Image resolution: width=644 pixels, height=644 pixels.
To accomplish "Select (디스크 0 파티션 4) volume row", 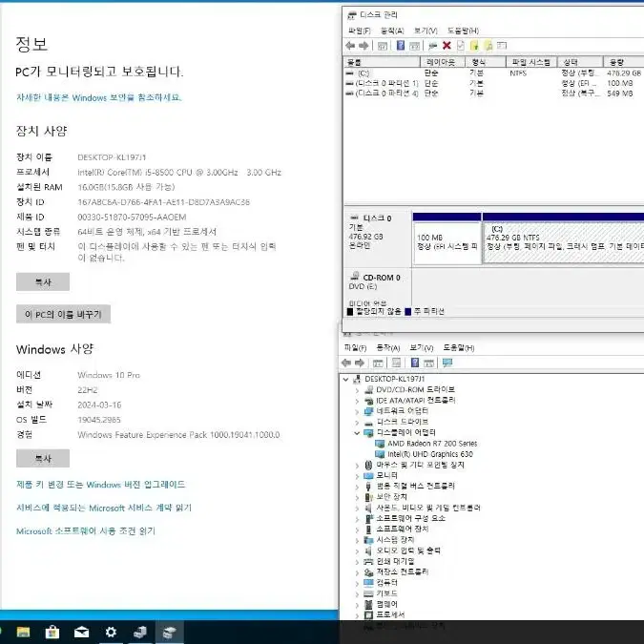I will point(493,93).
